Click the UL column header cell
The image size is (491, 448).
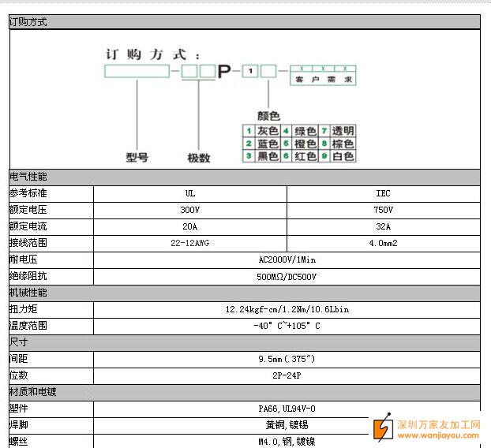tap(190, 193)
